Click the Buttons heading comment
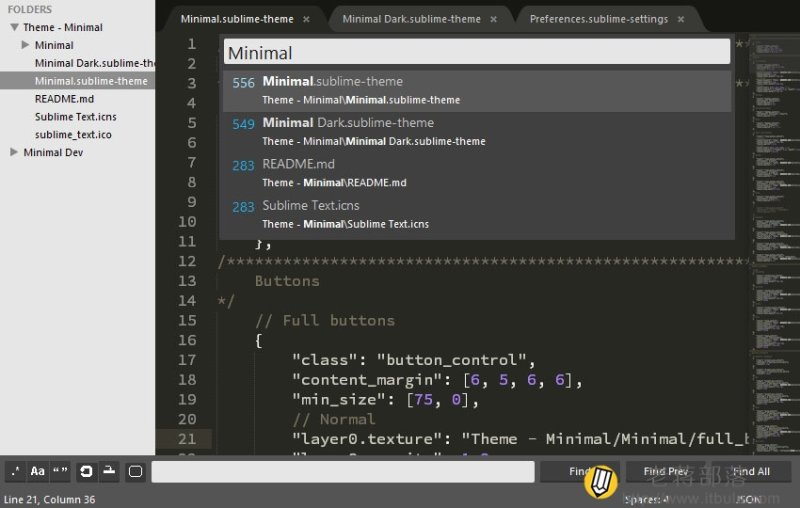 tap(287, 281)
